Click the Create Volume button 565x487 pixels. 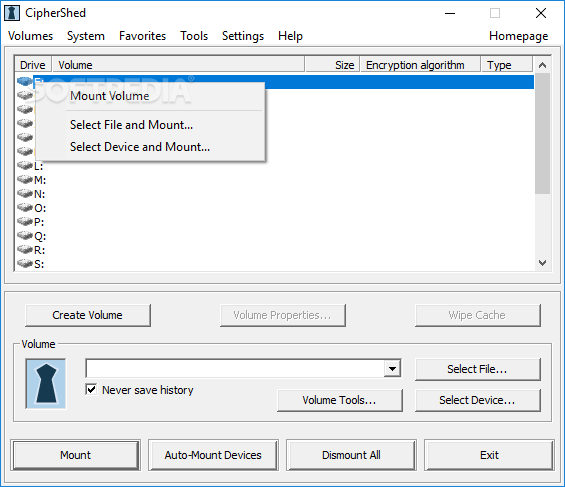(x=88, y=315)
